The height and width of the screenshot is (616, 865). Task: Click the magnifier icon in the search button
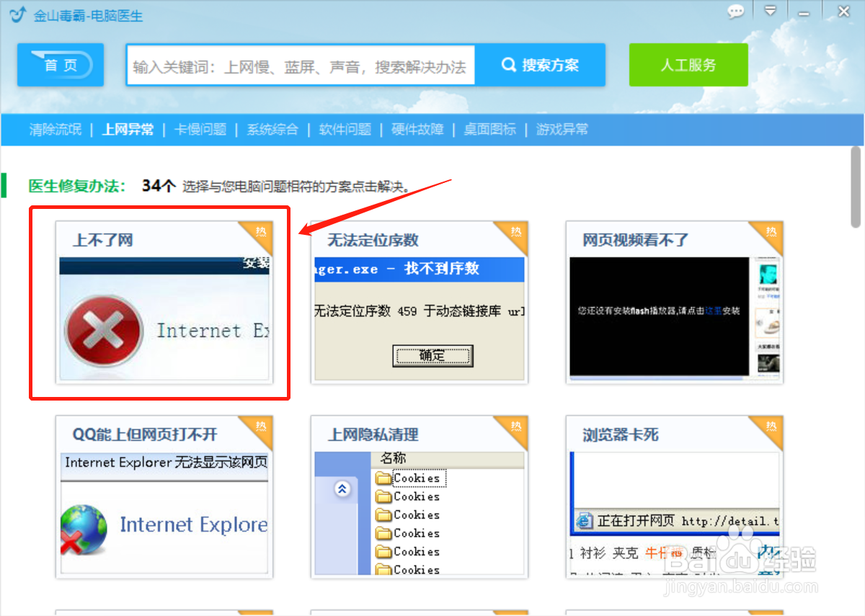point(509,65)
